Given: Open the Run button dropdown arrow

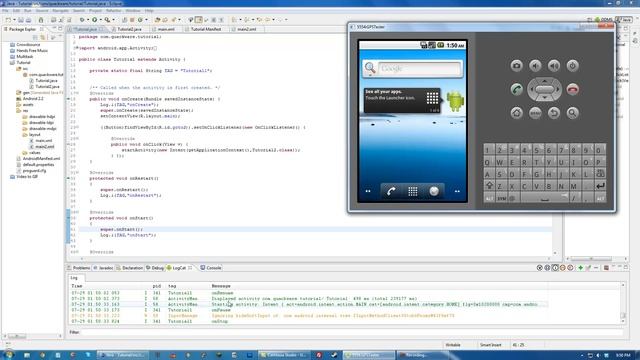Looking at the screenshot, I should (100, 20).
